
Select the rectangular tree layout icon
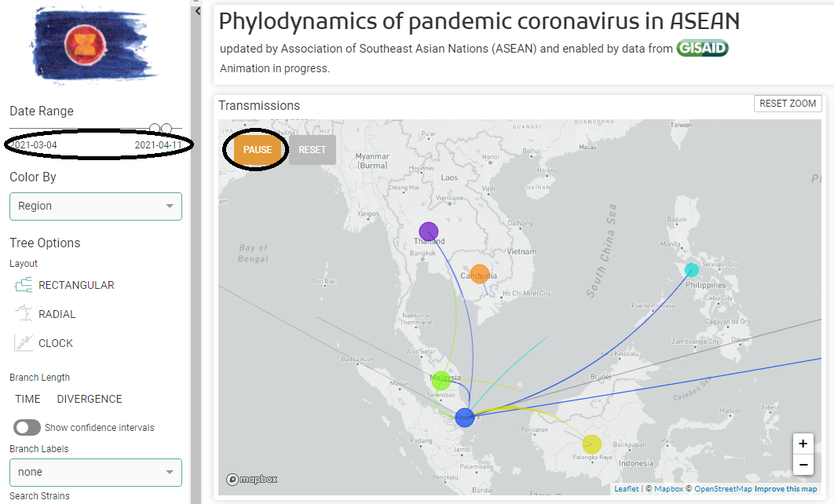pos(24,286)
